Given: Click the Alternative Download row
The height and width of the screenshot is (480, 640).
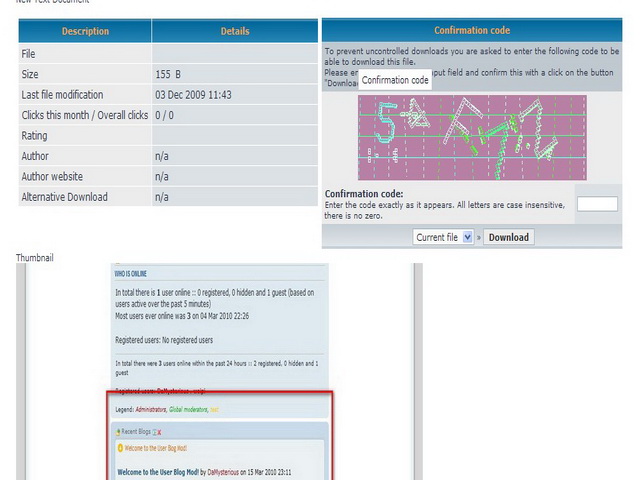Looking at the screenshot, I should tap(65, 197).
